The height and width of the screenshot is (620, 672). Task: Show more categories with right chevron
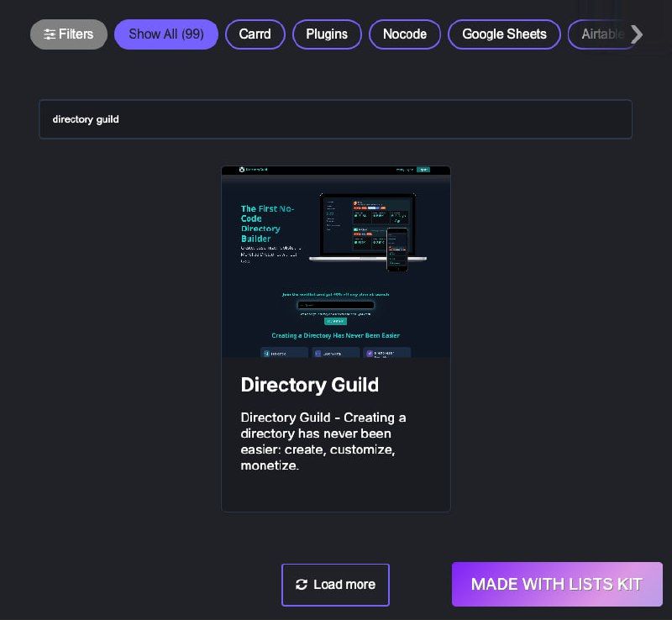point(637,34)
